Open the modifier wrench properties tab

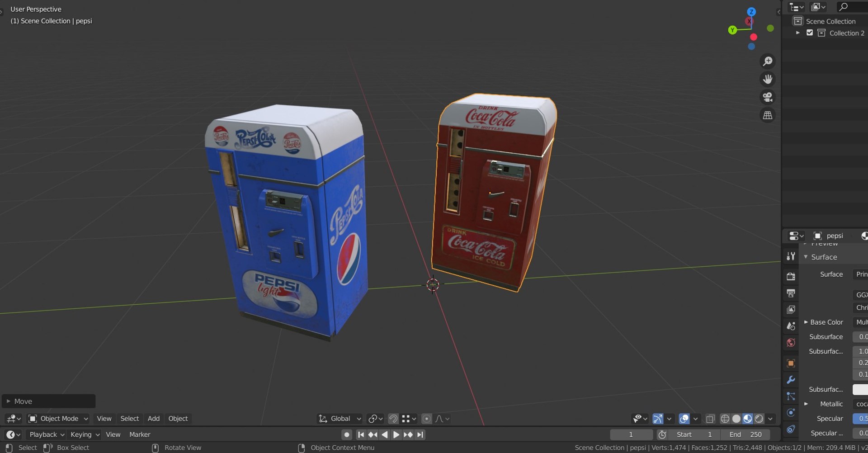(x=791, y=380)
